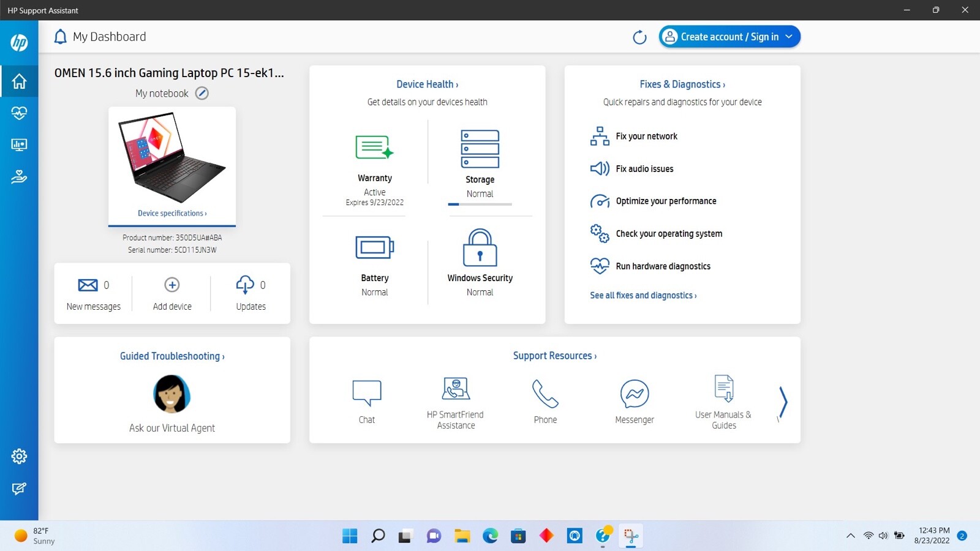Show more support resources with right chevron
Viewport: 980px width, 551px height.
pos(783,402)
